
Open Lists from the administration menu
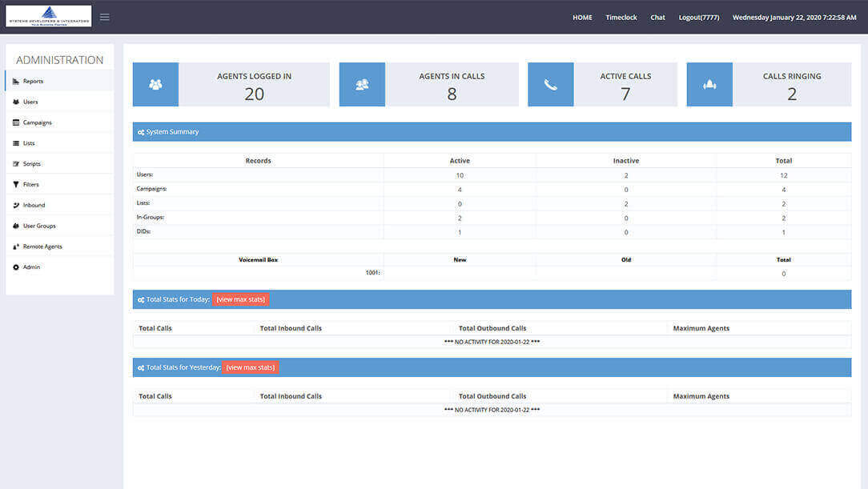click(29, 143)
